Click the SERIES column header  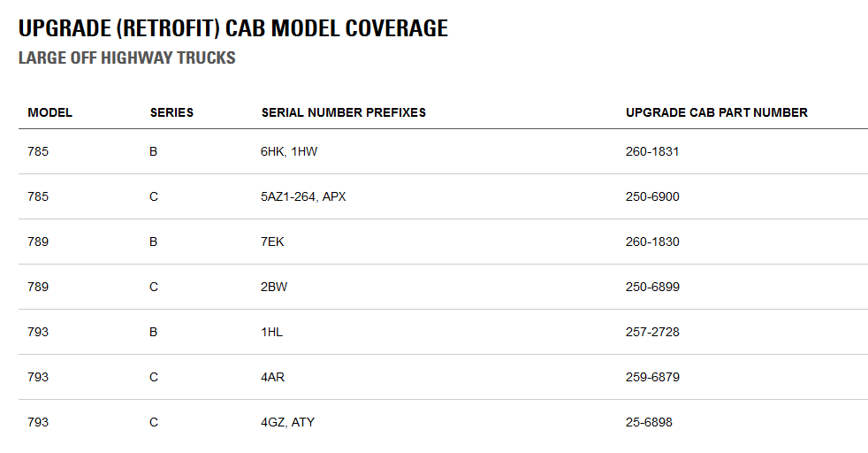171,112
